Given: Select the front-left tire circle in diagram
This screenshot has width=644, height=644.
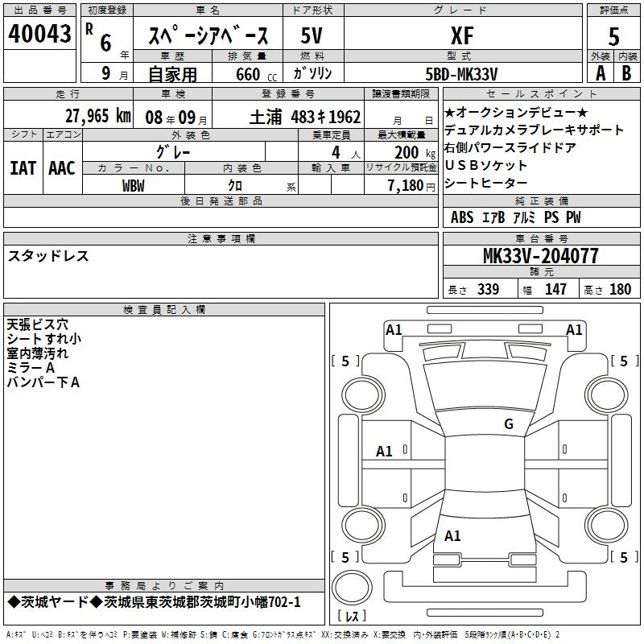Looking at the screenshot, I should 363,395.
